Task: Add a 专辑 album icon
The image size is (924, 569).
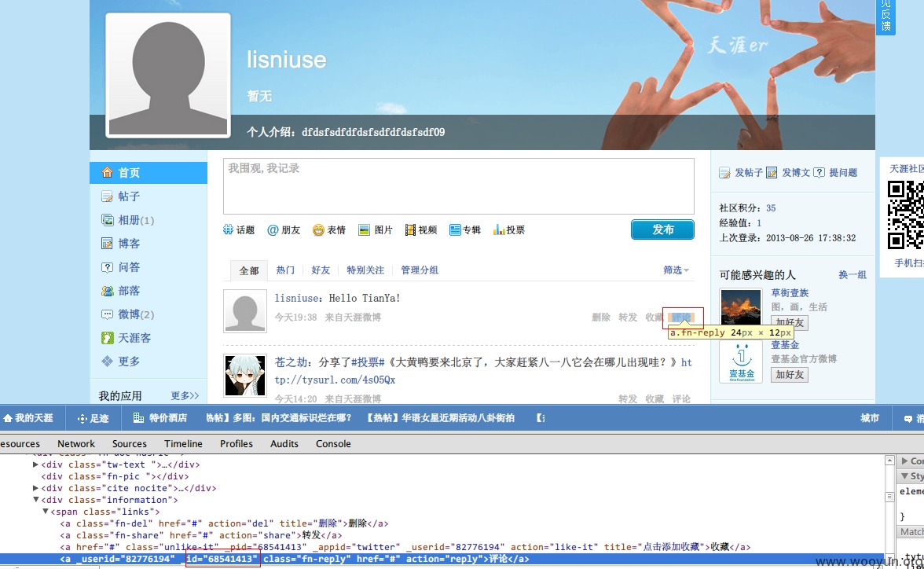Action: [455, 230]
